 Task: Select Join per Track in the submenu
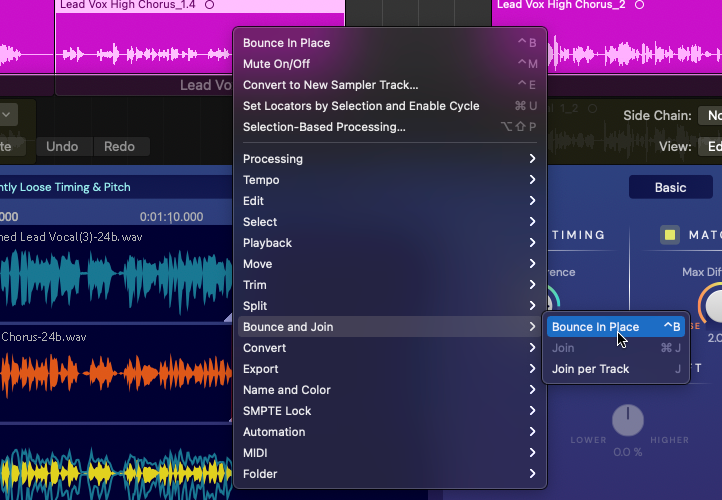point(591,369)
